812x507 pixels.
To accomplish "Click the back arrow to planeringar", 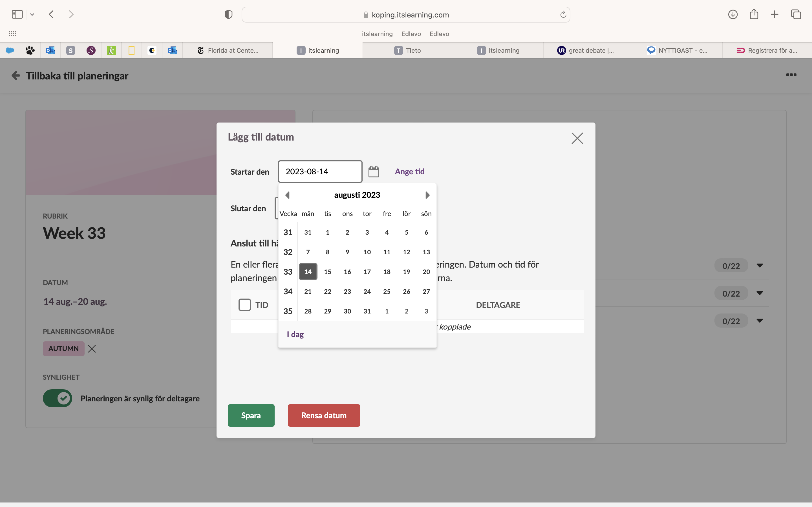I will [x=16, y=75].
